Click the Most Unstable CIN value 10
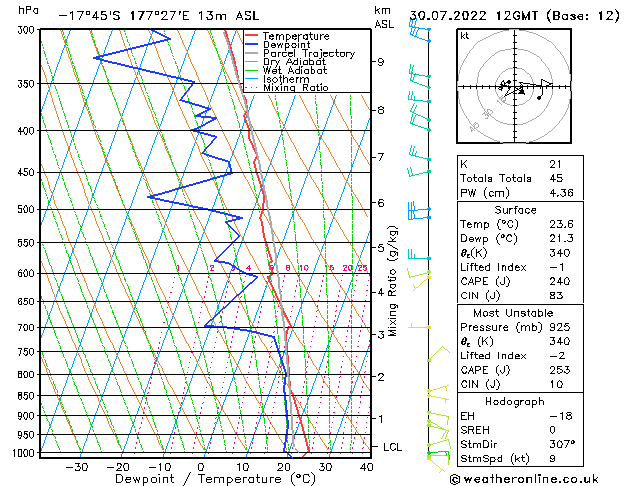This screenshot has width=629, height=486. click(x=556, y=384)
